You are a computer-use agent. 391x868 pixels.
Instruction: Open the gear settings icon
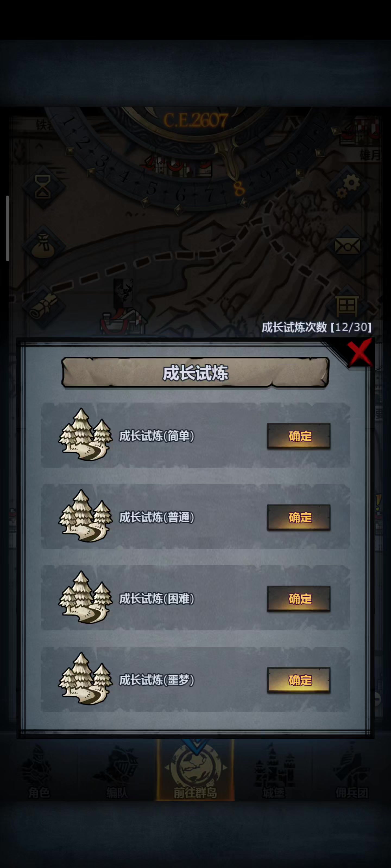point(348,186)
